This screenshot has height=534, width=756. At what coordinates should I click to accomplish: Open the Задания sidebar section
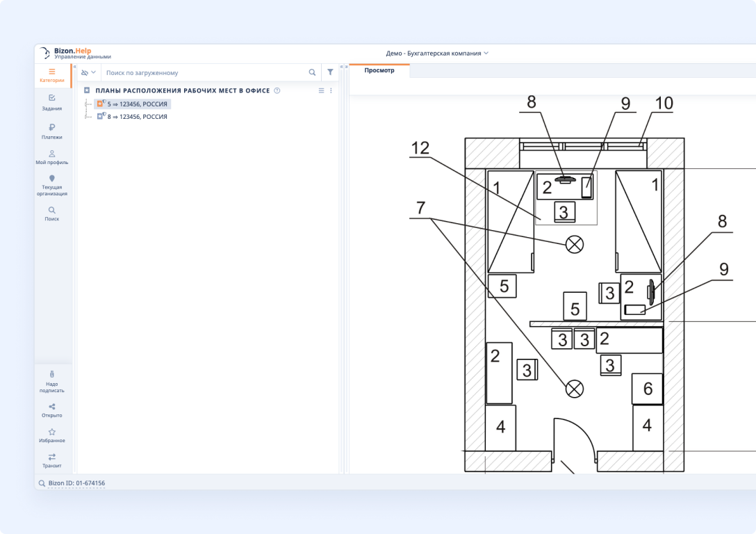click(52, 102)
